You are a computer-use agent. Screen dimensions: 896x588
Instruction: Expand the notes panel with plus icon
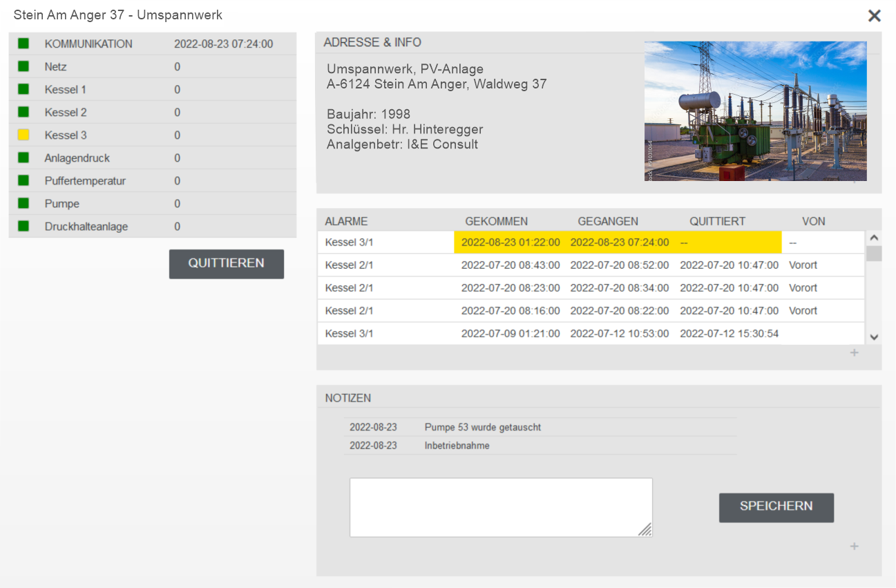[855, 547]
